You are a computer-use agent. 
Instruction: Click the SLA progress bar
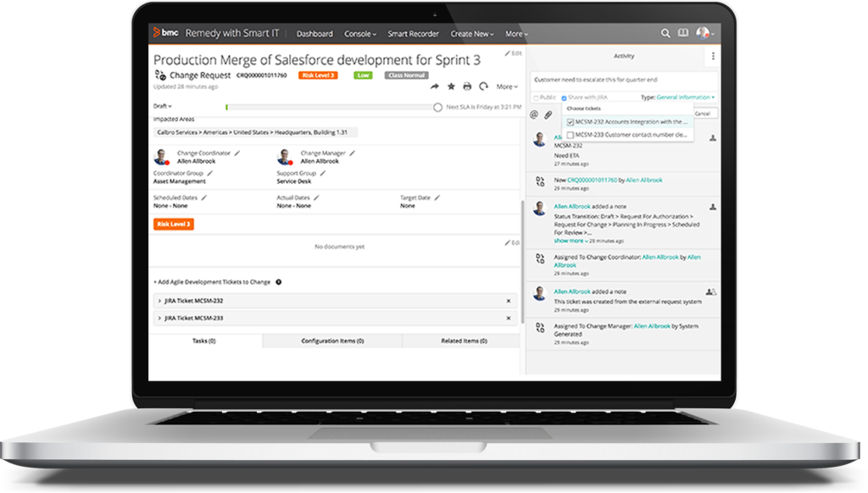click(330, 107)
